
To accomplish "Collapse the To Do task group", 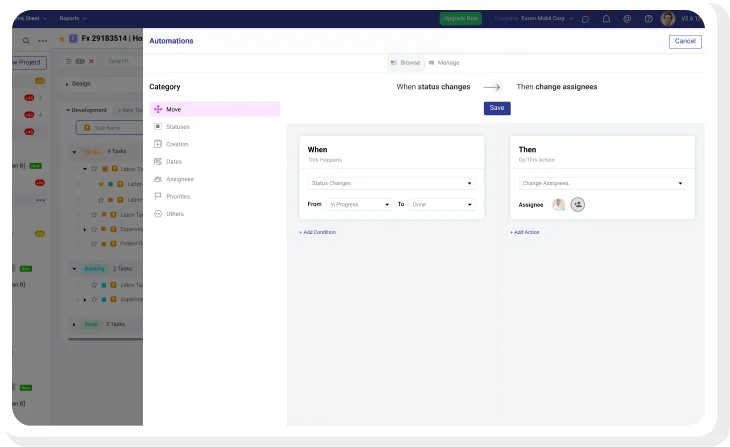I will (74, 152).
